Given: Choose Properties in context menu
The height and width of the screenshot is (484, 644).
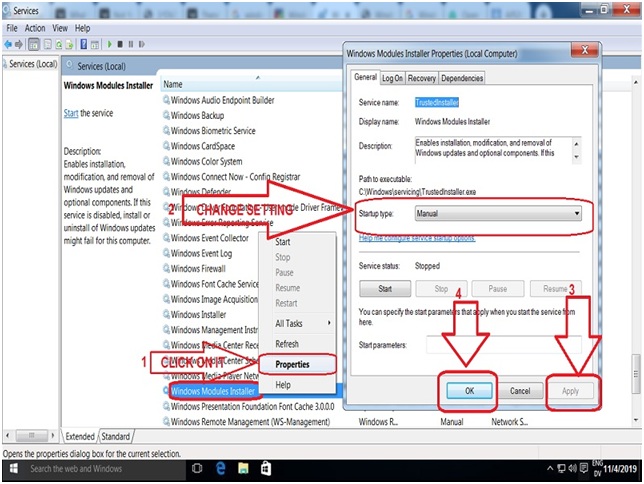Looking at the screenshot, I should click(298, 364).
